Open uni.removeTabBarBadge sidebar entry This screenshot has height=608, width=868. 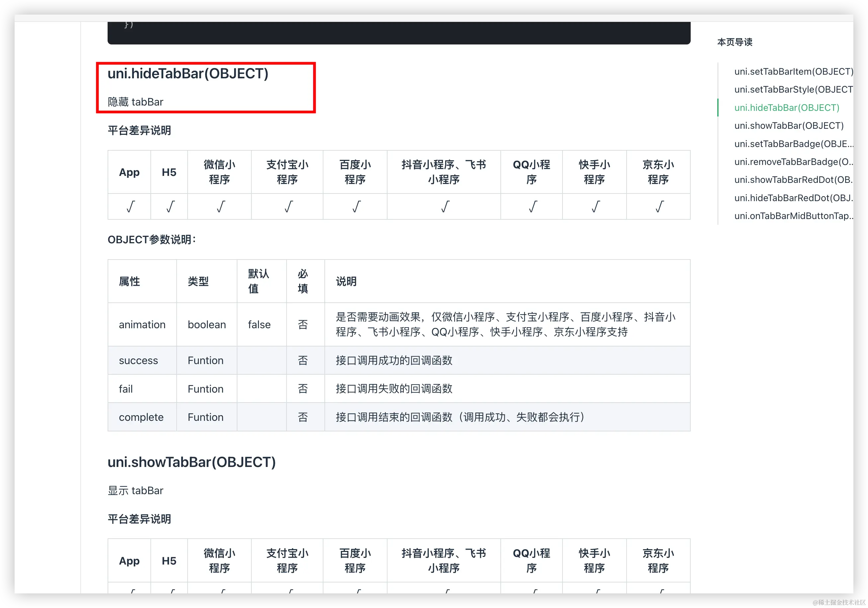793,162
